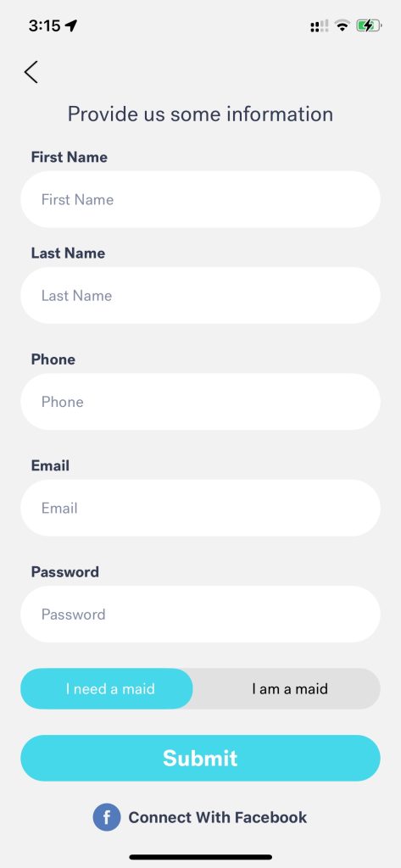The height and width of the screenshot is (868, 401).
Task: Switch to 'I am a maid' option
Action: [x=289, y=688]
